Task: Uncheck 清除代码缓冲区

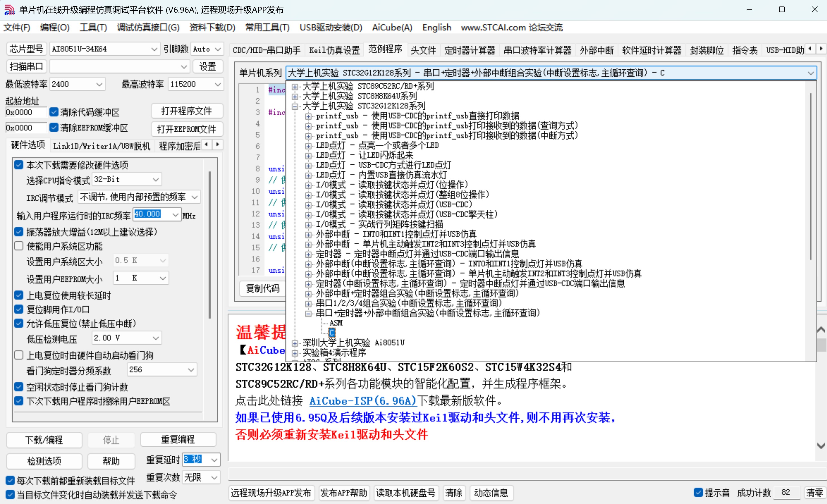Action: pos(54,112)
